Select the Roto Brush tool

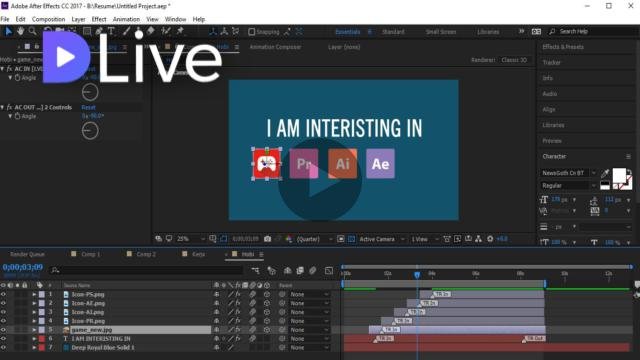pos(166,31)
